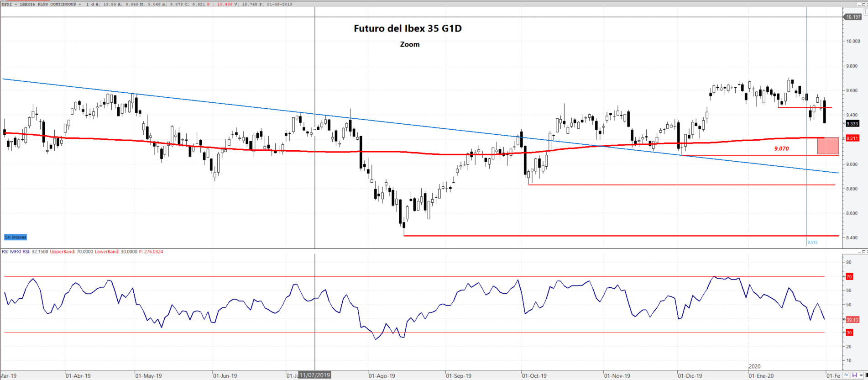
Task: Click the 'Sin órdenes' orders label
Action: [16, 237]
